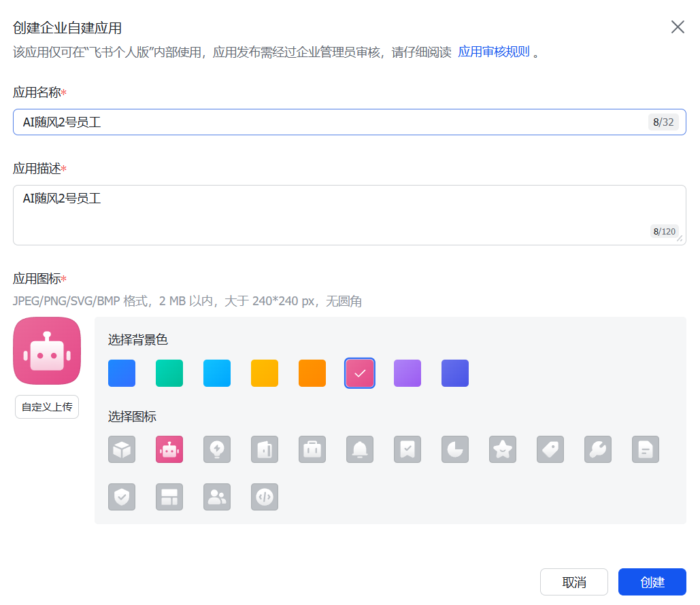Image resolution: width=700 pixels, height=605 pixels.
Task: Choose the pie chart icon
Action: coord(455,449)
